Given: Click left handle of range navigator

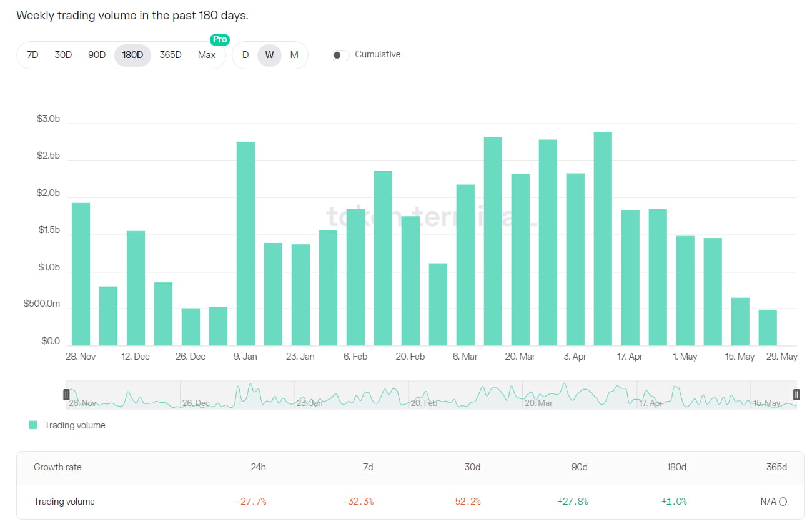Looking at the screenshot, I should click(66, 395).
